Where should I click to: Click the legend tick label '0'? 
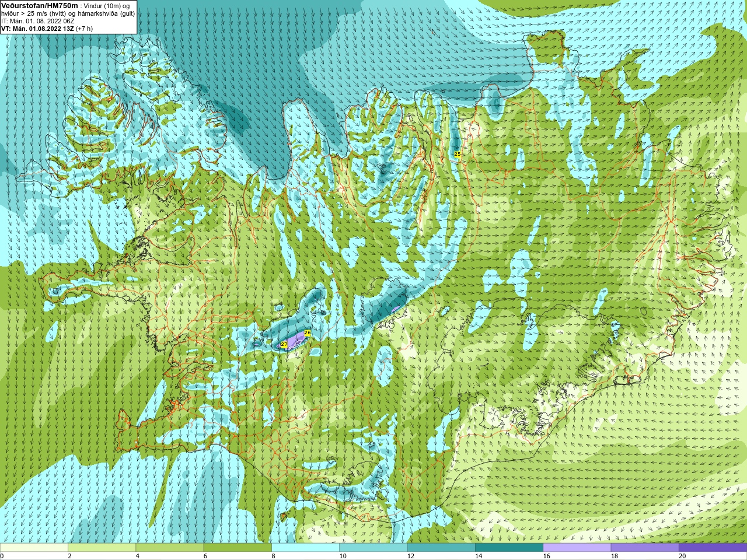pos(2,556)
